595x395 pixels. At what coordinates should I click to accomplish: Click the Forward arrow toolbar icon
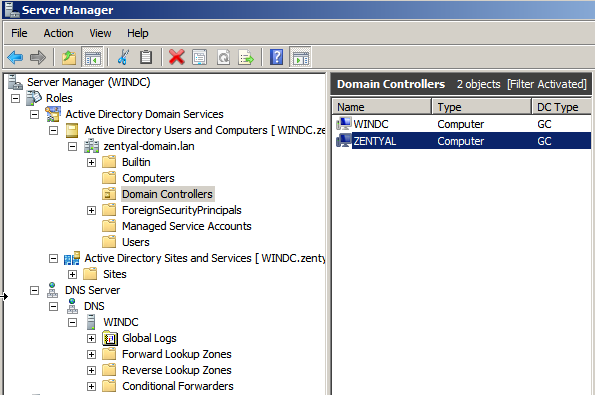click(38, 58)
